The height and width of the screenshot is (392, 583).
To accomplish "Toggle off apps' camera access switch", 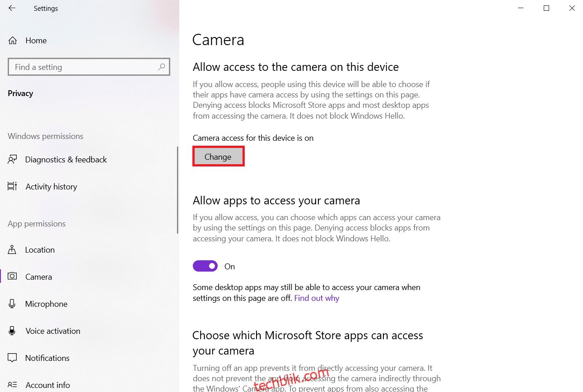I will (x=205, y=266).
